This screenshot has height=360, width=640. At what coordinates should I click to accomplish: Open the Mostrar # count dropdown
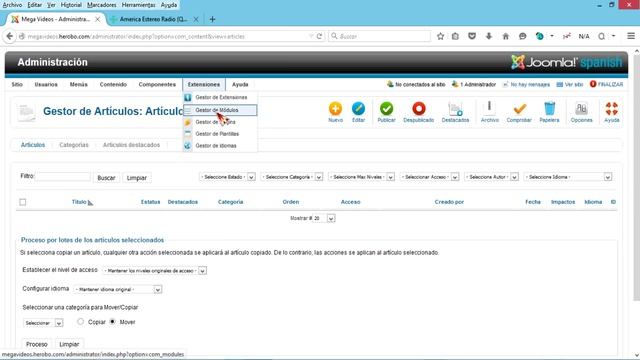(324, 218)
